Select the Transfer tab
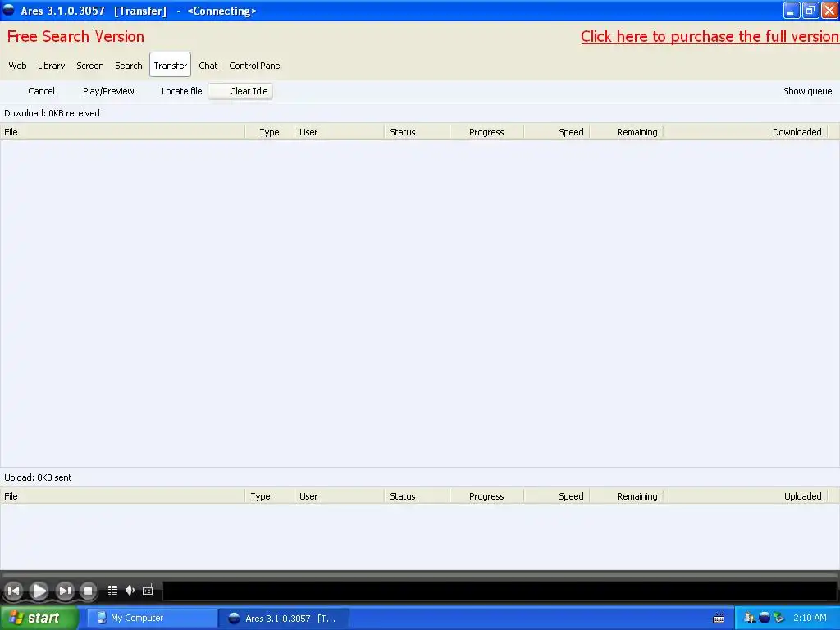840x630 pixels. coord(171,66)
